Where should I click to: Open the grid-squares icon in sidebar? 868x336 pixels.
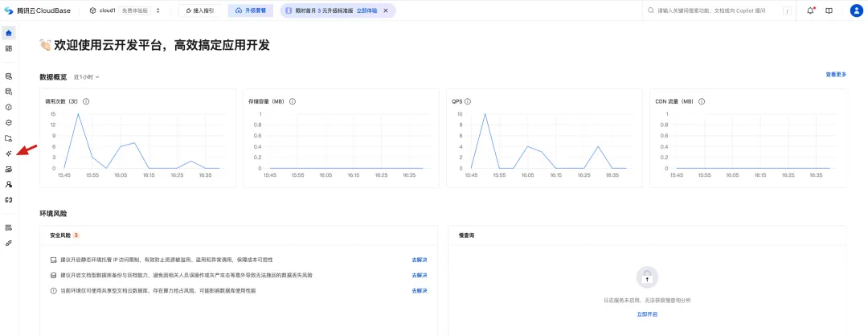coord(8,48)
